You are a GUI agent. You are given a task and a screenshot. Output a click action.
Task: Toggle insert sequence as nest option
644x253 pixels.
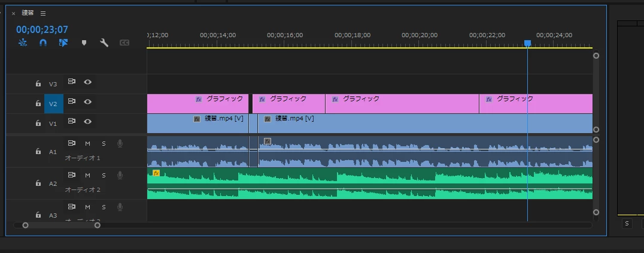[x=23, y=43]
